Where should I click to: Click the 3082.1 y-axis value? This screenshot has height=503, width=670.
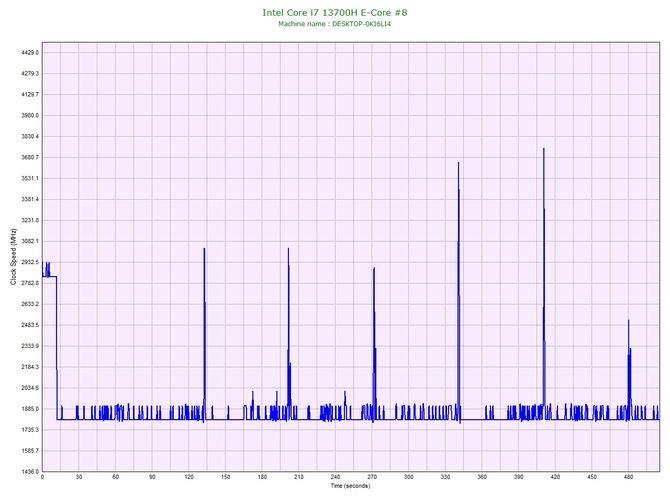(x=30, y=241)
